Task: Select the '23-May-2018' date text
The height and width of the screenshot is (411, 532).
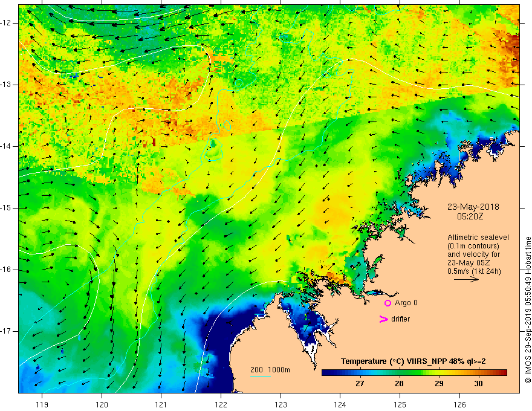Action: (x=473, y=207)
